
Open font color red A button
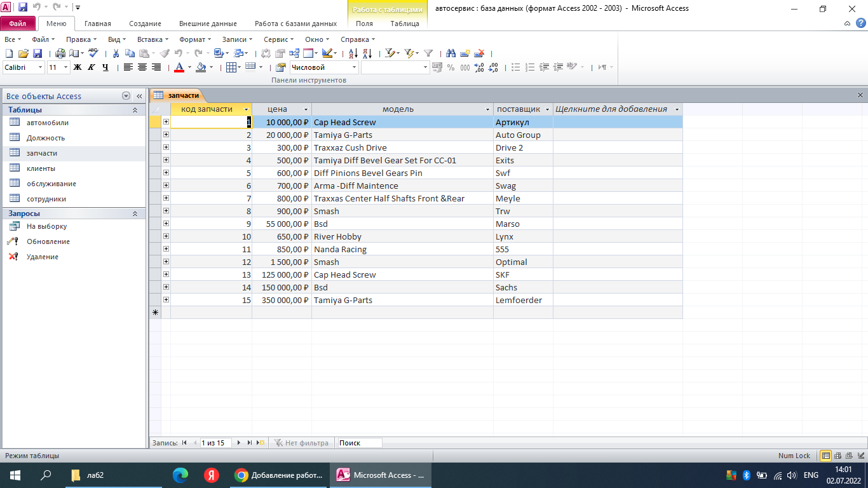coord(179,67)
